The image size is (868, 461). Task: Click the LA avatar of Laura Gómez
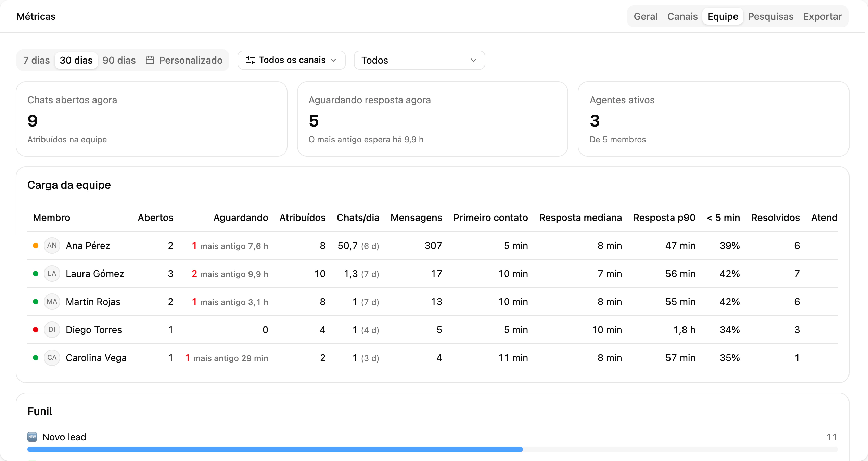coord(52,273)
